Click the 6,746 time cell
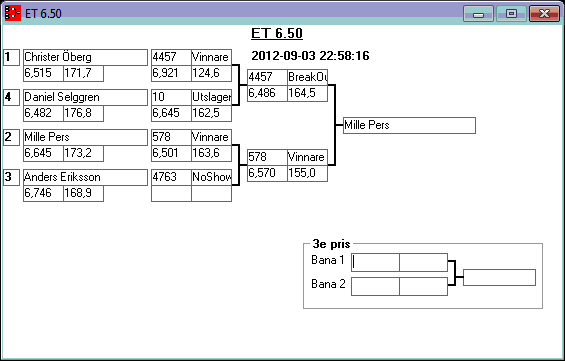The width and height of the screenshot is (565, 361). click(43, 193)
